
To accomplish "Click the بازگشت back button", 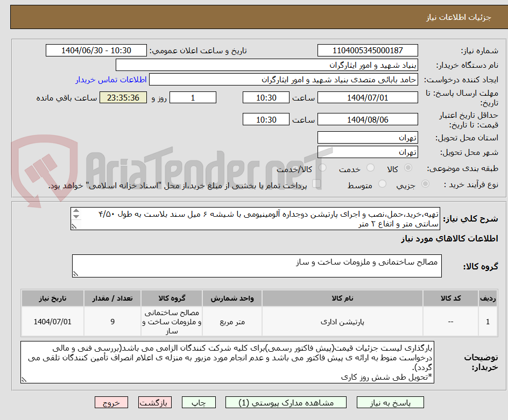I will [155, 402].
